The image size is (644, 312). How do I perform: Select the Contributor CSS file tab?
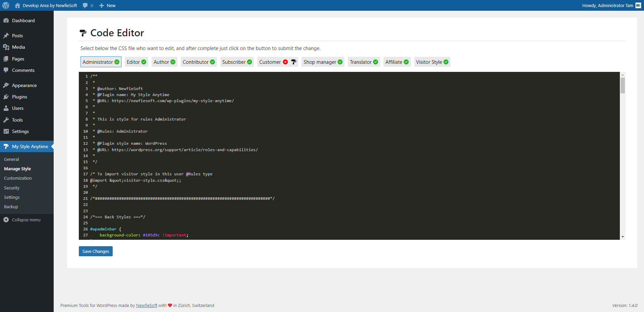click(199, 62)
